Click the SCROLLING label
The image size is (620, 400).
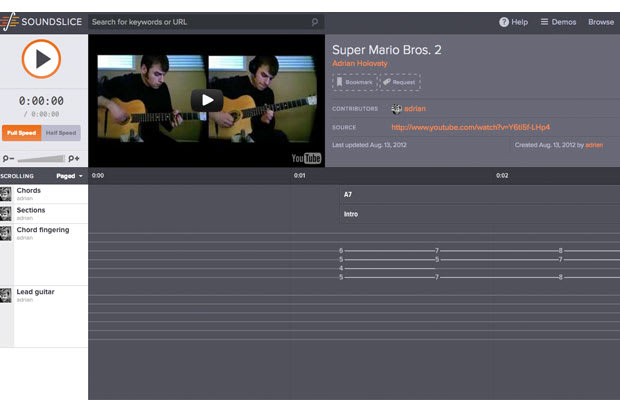[17, 176]
